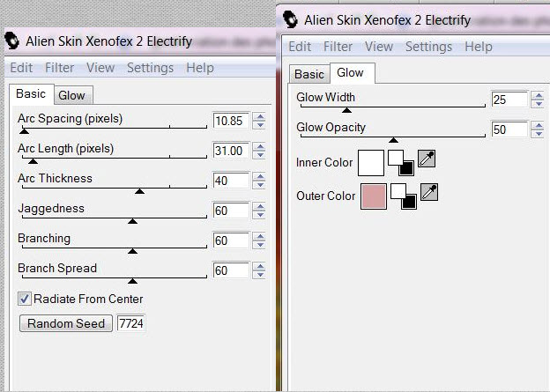Image resolution: width=550 pixels, height=392 pixels.
Task: Decrease Branching with down arrow
Action: (x=259, y=245)
